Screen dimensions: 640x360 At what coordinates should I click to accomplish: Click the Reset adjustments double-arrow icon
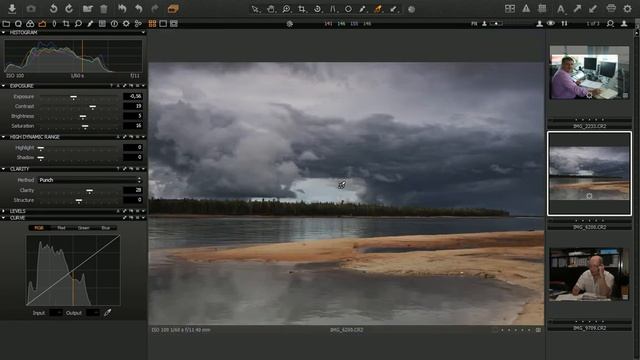coord(122,8)
